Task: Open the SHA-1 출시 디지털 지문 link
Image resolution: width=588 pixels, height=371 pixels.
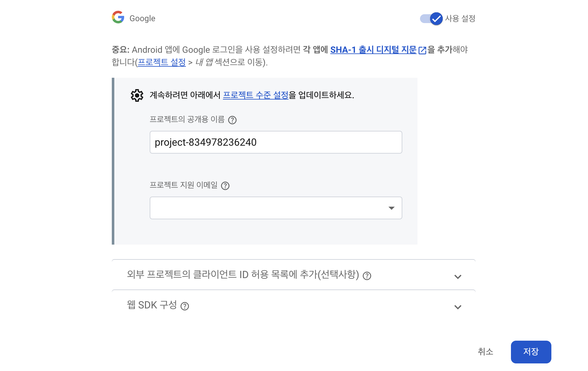Action: point(374,50)
